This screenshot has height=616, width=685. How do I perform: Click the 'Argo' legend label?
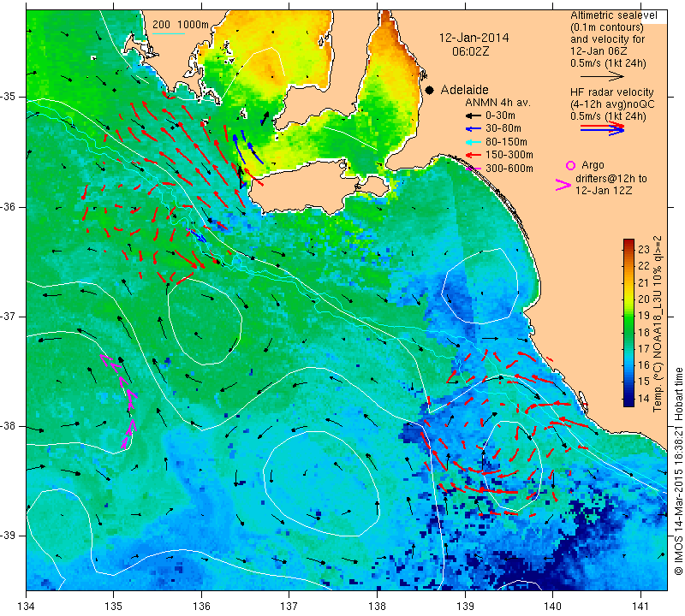[593, 165]
